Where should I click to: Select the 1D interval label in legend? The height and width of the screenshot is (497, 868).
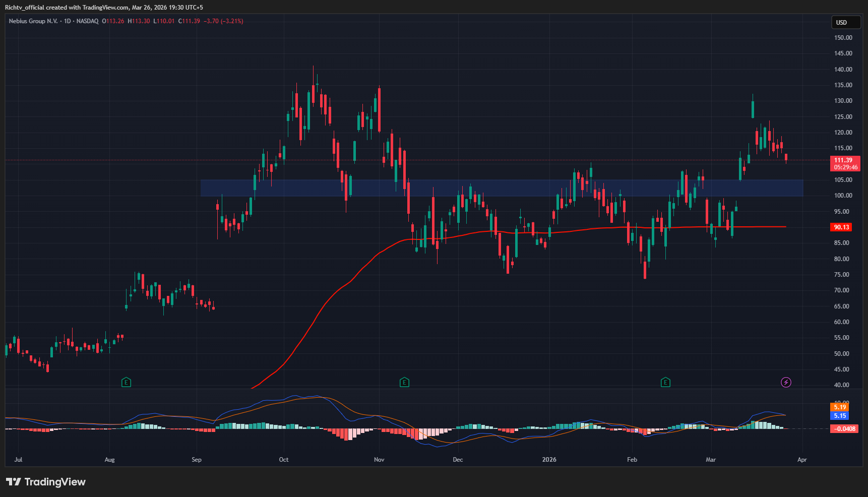tap(67, 21)
